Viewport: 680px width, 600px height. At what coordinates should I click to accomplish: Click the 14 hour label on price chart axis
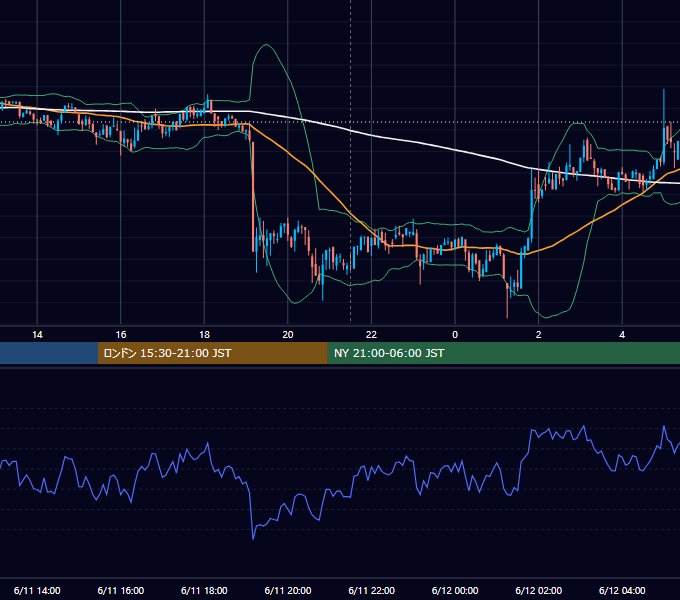tap(37, 335)
